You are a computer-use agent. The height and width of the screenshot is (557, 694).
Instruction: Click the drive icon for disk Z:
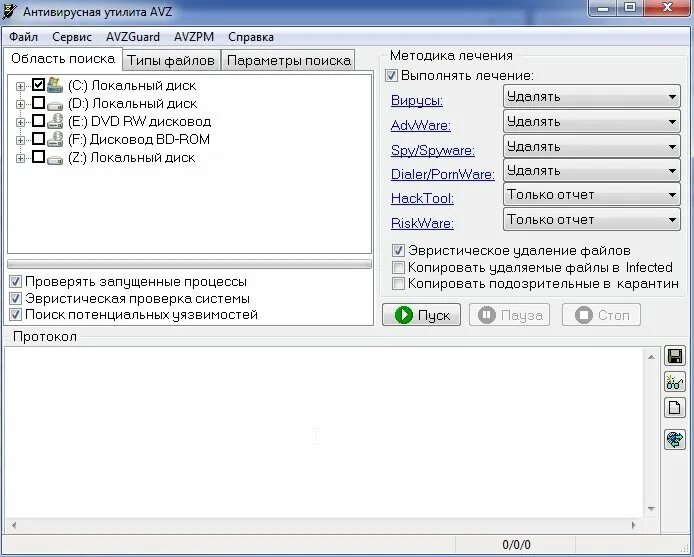(55, 159)
